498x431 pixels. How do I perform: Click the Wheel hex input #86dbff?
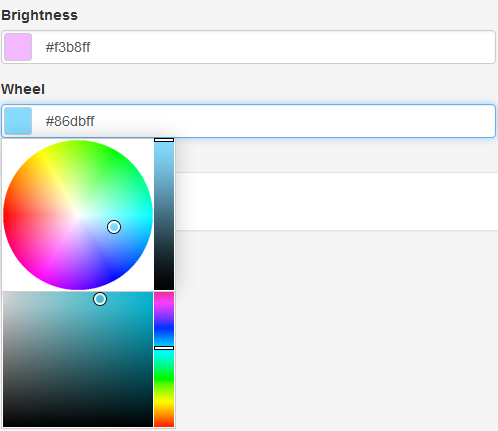(x=248, y=121)
